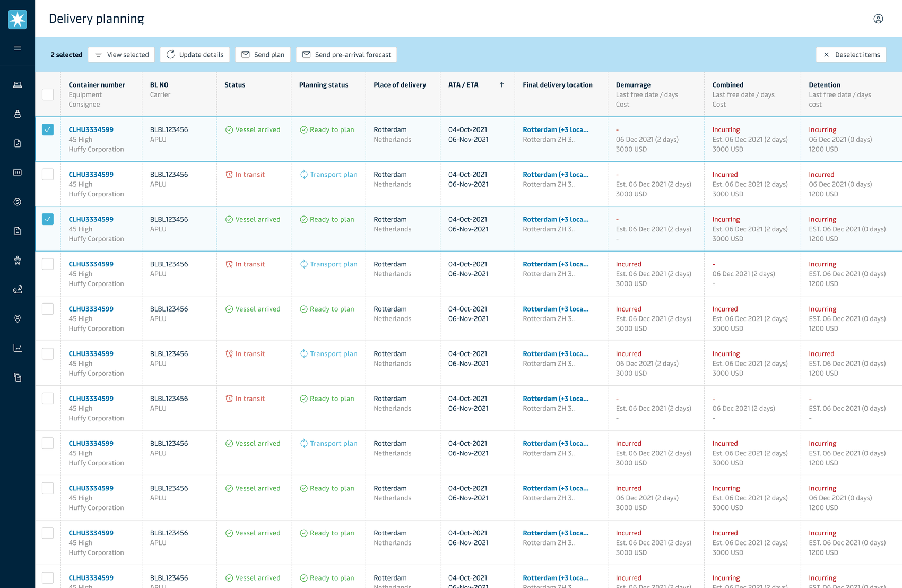Click the star logo in the sidebar
902x588 pixels.
[x=18, y=19]
